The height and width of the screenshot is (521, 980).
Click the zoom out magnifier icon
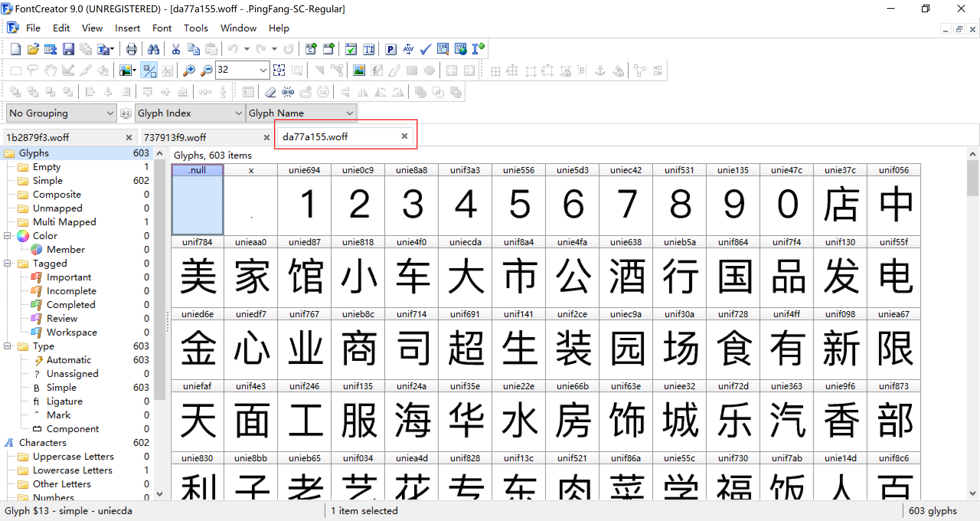pyautogui.click(x=206, y=70)
